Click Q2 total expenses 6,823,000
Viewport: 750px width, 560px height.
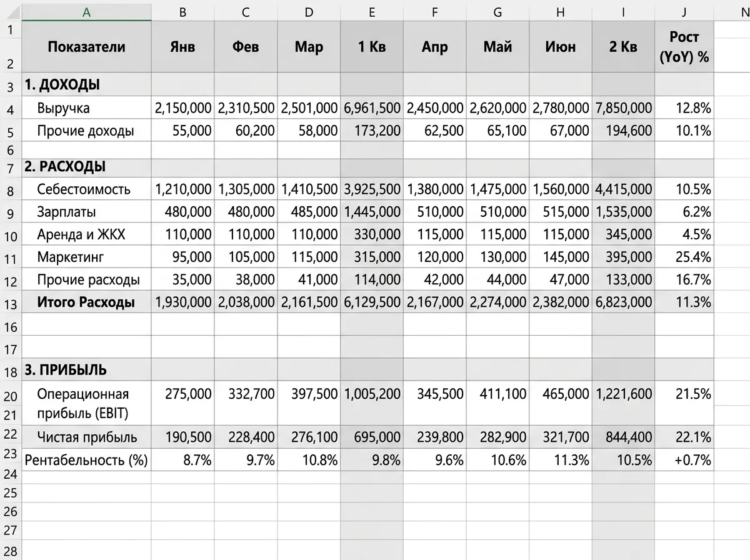click(623, 302)
